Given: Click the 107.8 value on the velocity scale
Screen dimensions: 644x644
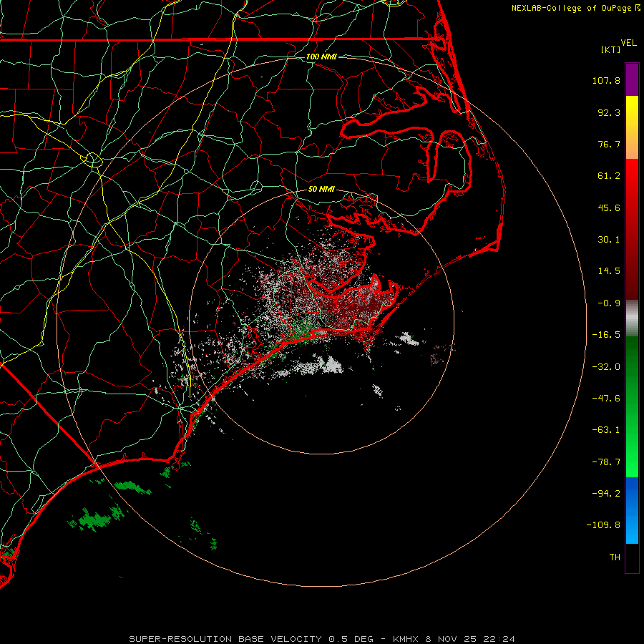Looking at the screenshot, I should [x=606, y=80].
